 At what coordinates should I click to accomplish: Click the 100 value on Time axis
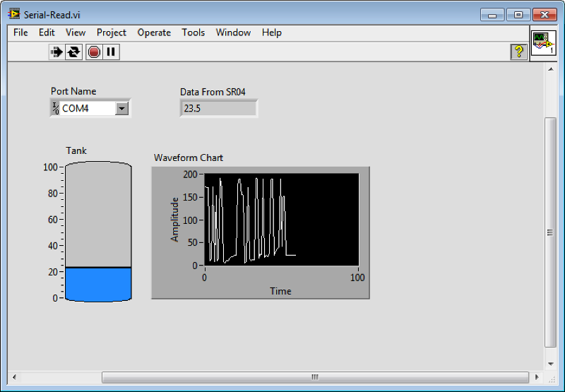[357, 278]
